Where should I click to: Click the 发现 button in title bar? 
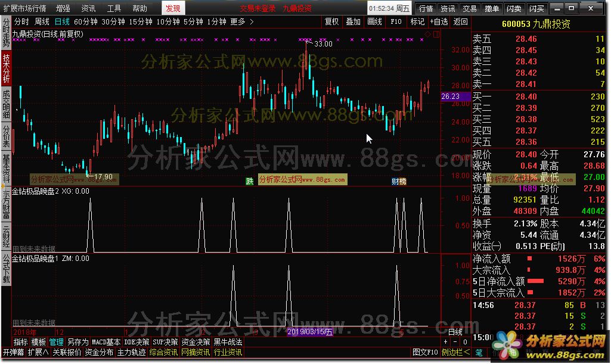point(173,8)
